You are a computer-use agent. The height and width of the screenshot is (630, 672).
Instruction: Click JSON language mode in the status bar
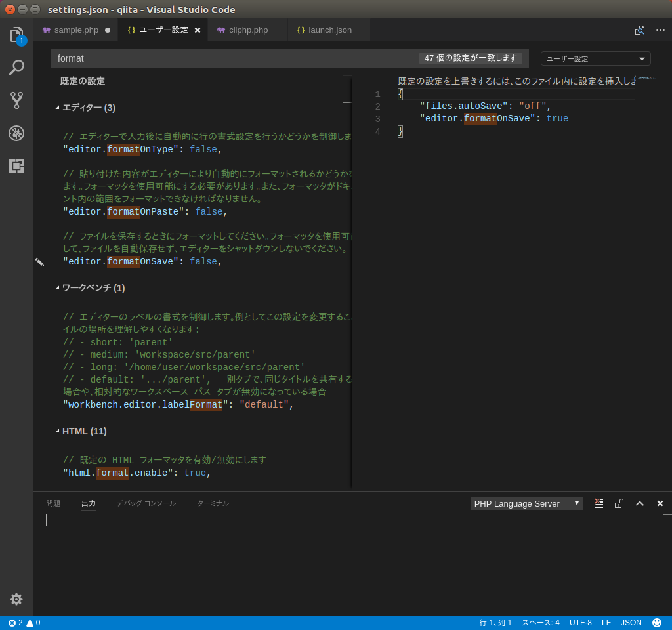(x=631, y=622)
